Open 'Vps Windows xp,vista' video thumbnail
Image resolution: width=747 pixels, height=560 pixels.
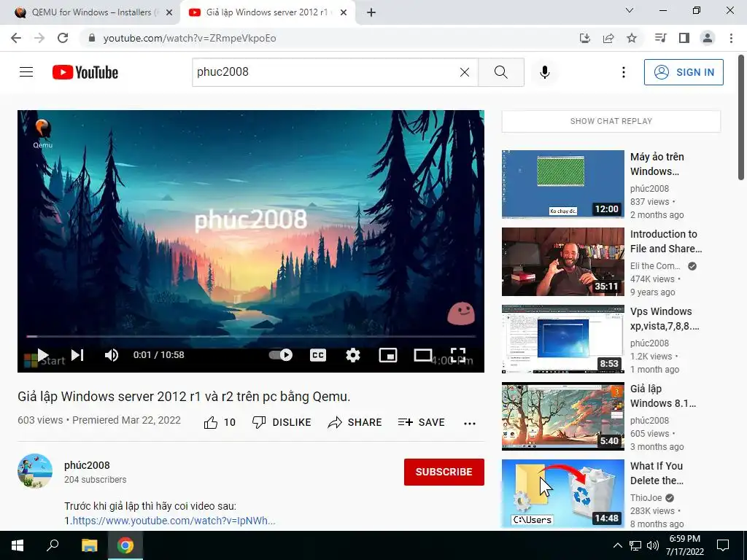click(x=562, y=339)
